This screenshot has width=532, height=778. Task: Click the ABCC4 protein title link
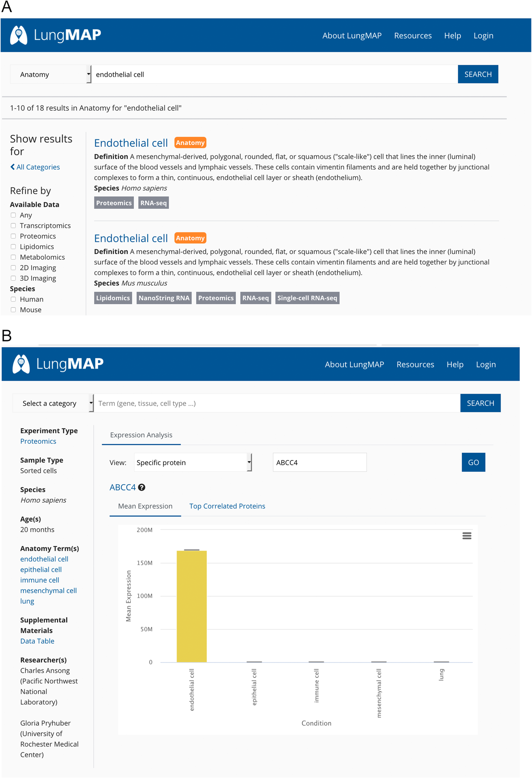pos(123,487)
